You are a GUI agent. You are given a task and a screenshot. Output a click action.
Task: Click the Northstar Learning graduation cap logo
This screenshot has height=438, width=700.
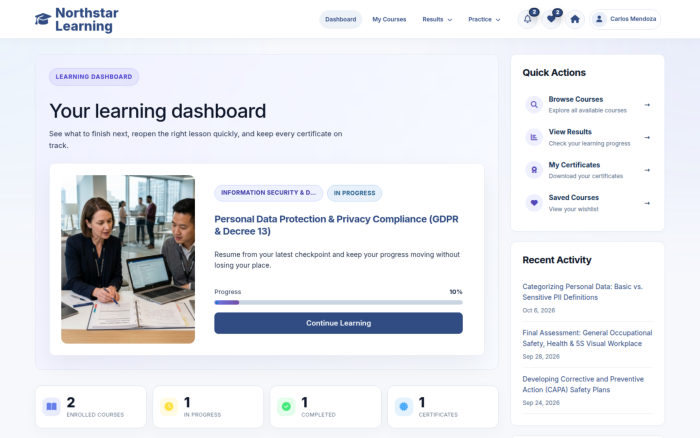point(43,19)
